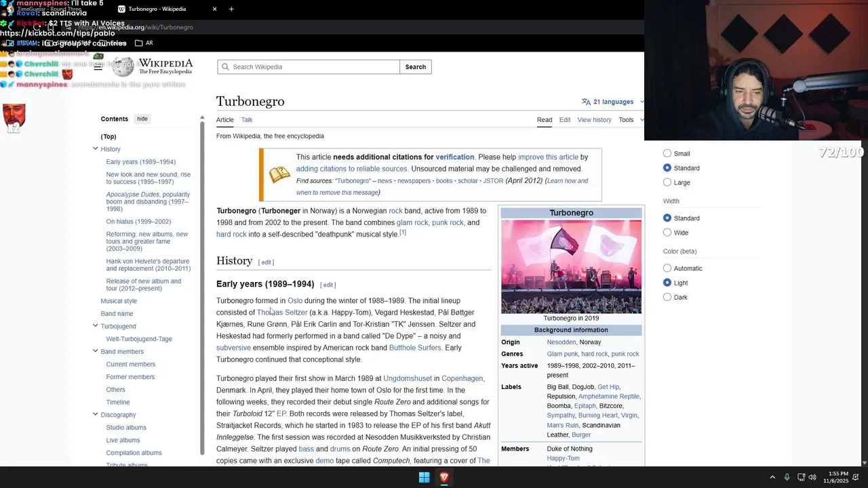Click the citation-needed book notice icon

point(279,175)
